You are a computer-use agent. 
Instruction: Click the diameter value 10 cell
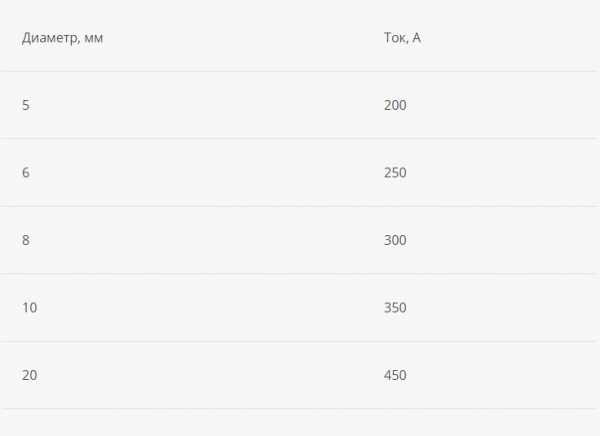click(29, 308)
